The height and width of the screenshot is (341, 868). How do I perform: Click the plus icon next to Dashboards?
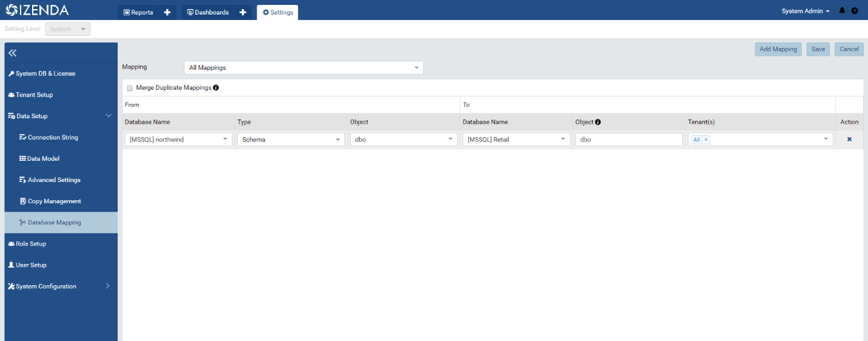click(x=243, y=12)
